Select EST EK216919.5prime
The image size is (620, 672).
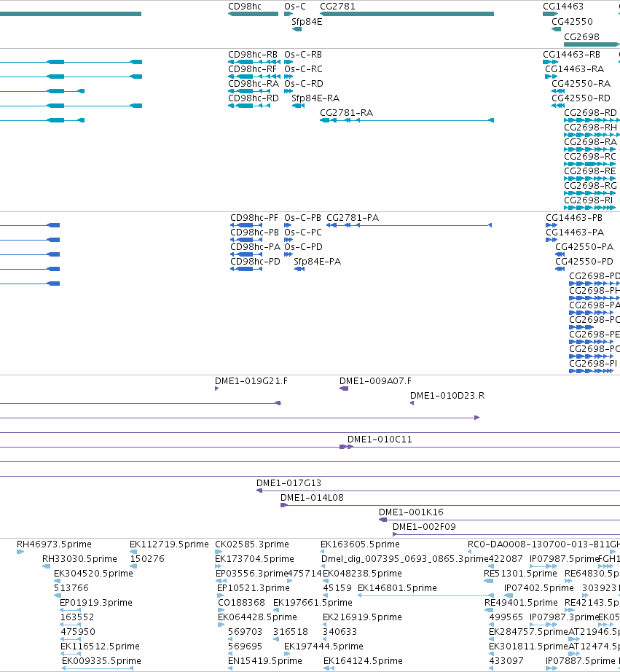(325, 625)
